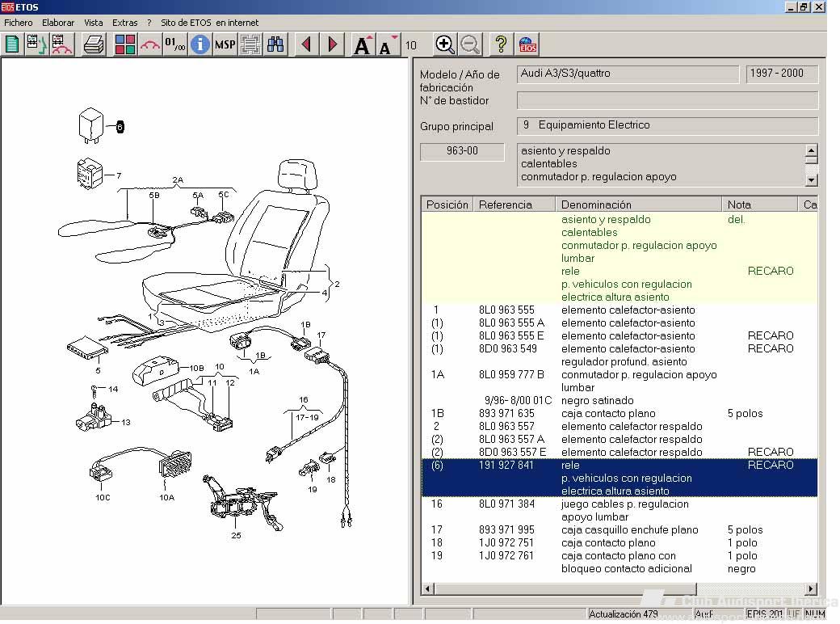Click part label 10A in the diagram
This screenshot has width=840, height=624.
(x=166, y=497)
